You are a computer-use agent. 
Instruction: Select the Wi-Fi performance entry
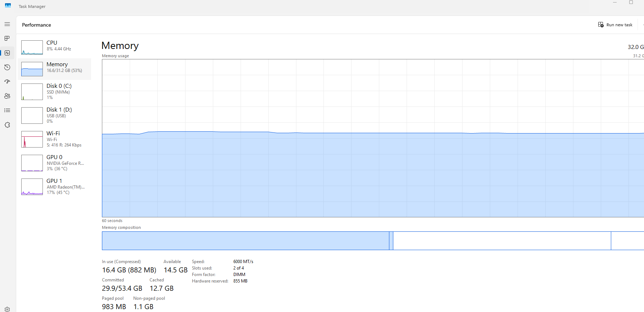(x=54, y=139)
